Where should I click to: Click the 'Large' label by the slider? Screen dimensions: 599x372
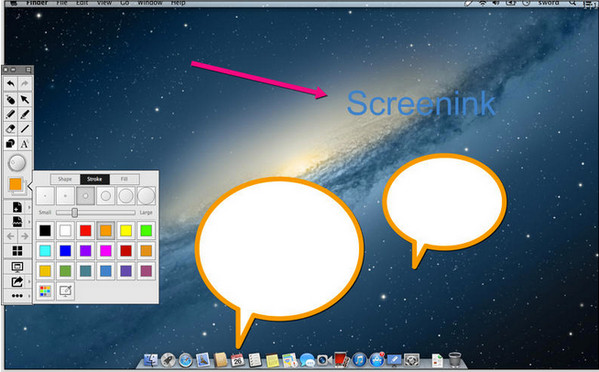[x=146, y=212]
